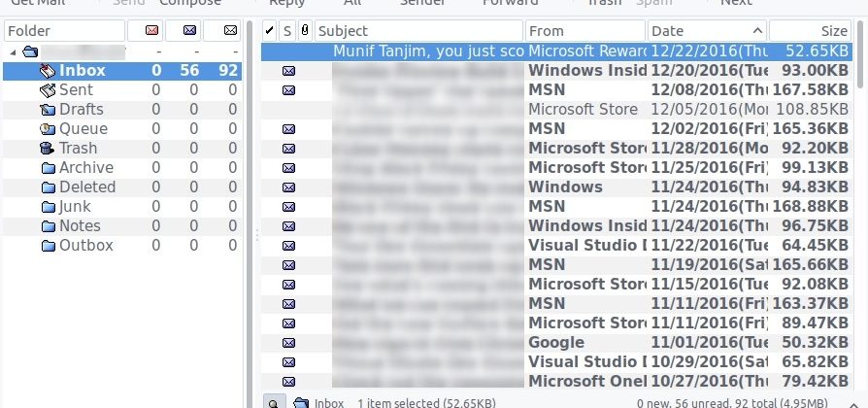Select the Queue folder
The image size is (868, 408).
(122, 129)
